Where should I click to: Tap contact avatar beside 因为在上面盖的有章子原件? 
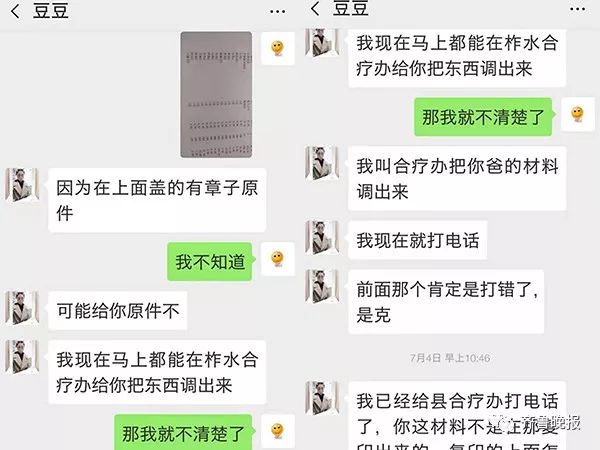pos(22,185)
